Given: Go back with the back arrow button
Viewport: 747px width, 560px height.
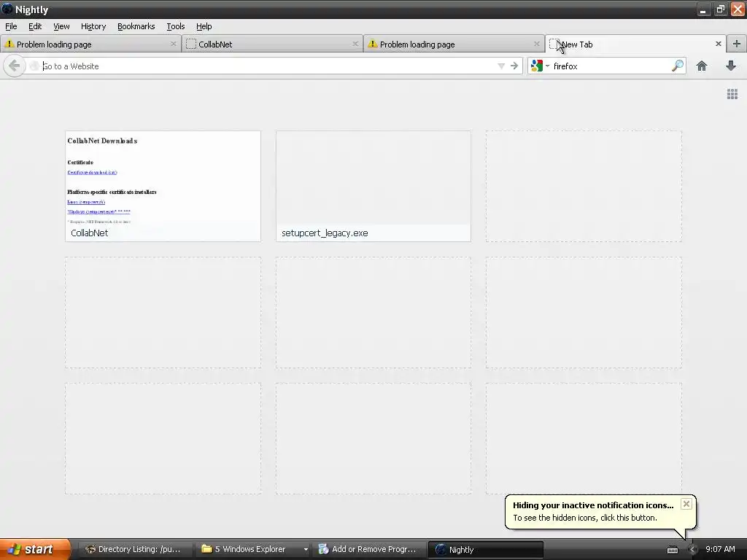Looking at the screenshot, I should pyautogui.click(x=15, y=66).
